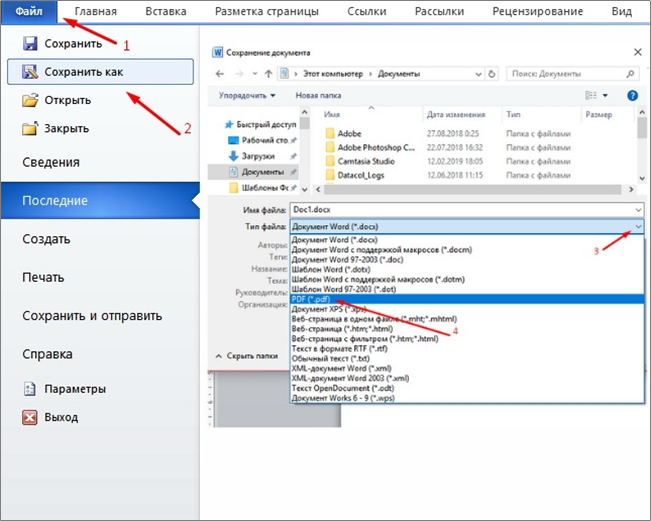Viewport: 651px width, 521px height.
Task: Open the Создать section
Action: (46, 239)
